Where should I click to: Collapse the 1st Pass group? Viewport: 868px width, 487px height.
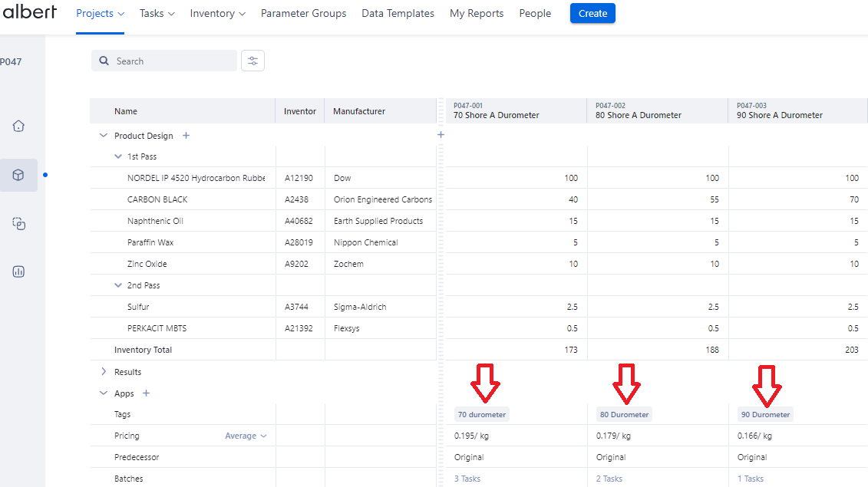118,156
